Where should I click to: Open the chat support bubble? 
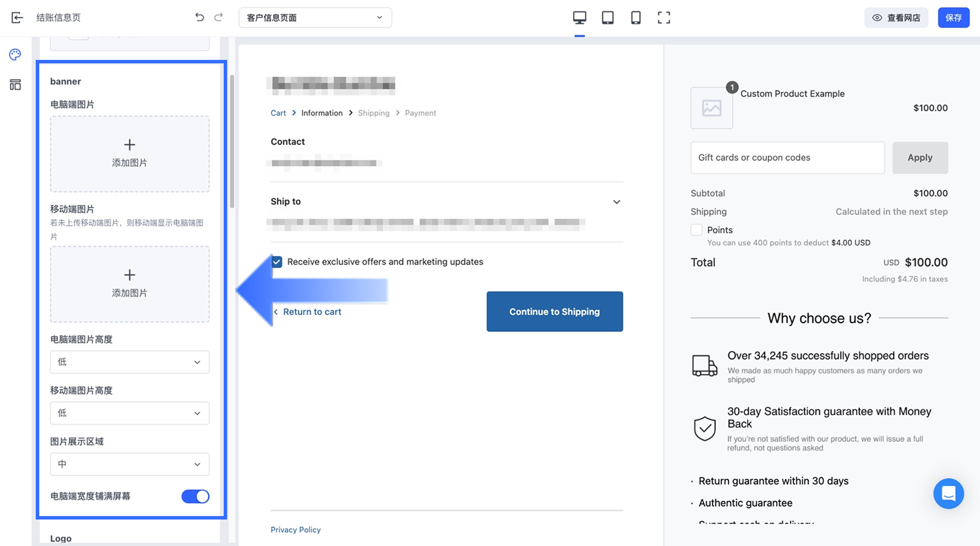click(948, 494)
